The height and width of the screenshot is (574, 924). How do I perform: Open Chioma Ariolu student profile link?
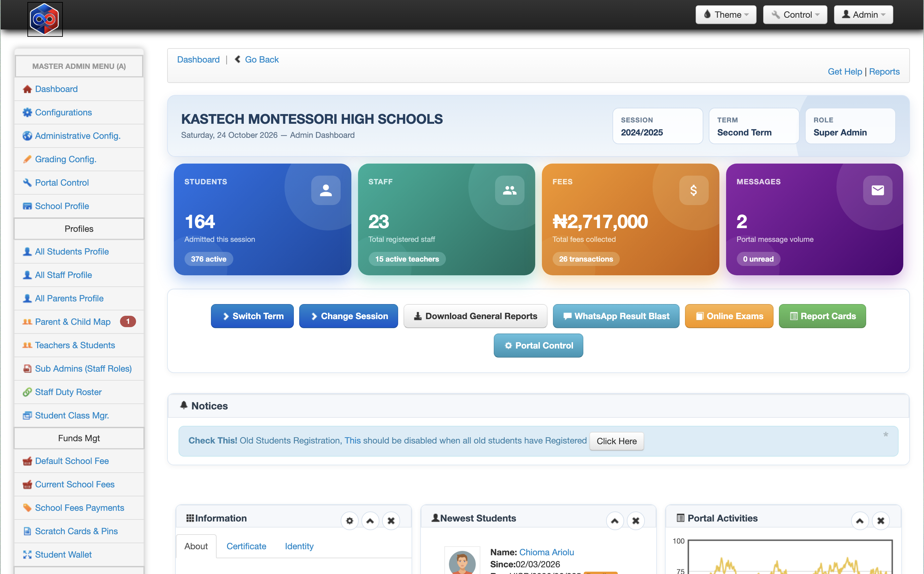(x=547, y=552)
